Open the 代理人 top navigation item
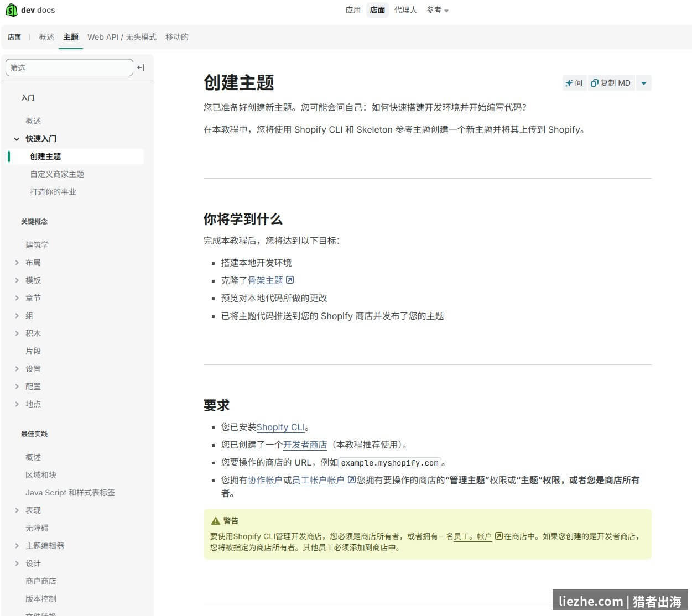 (405, 10)
